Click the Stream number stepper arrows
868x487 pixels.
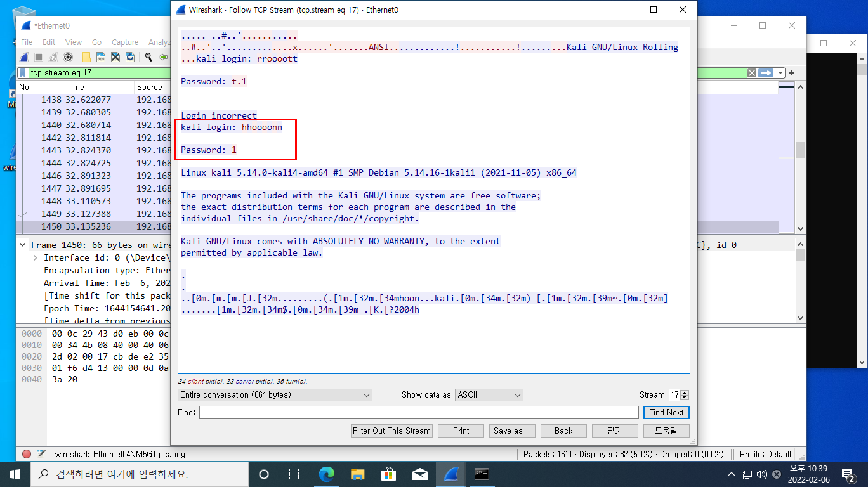[685, 394]
